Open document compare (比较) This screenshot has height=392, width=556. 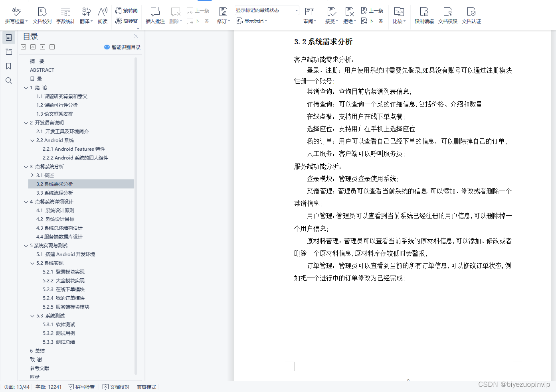[399, 15]
